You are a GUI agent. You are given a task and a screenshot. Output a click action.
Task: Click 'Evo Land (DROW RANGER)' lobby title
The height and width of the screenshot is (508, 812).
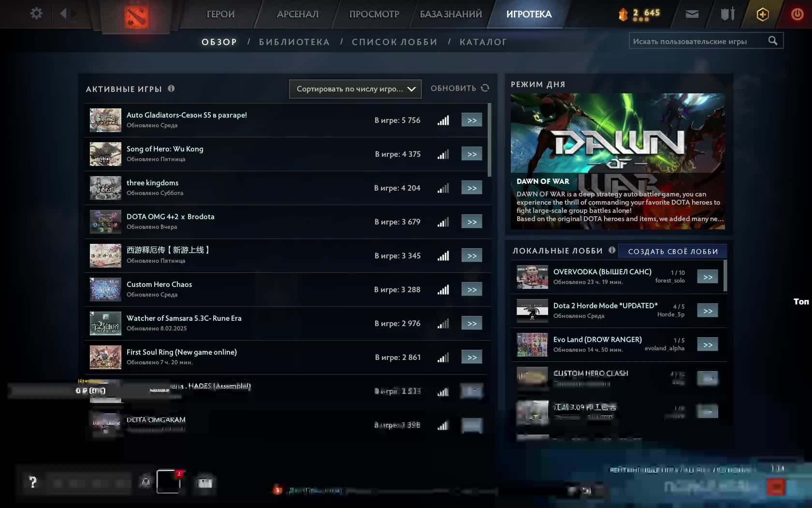[x=597, y=340]
